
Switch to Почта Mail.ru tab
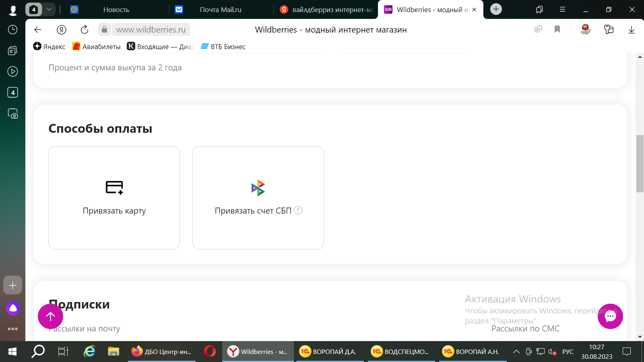pyautogui.click(x=221, y=10)
